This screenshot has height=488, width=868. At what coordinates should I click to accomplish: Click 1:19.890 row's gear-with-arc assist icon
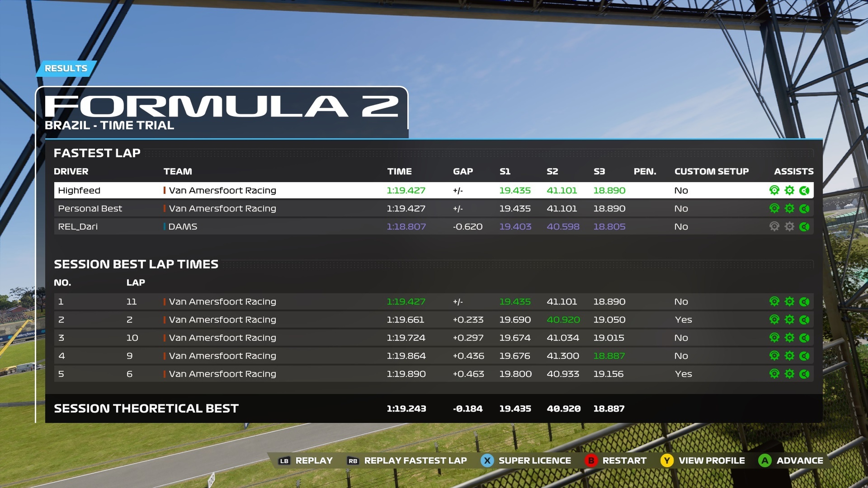point(774,373)
